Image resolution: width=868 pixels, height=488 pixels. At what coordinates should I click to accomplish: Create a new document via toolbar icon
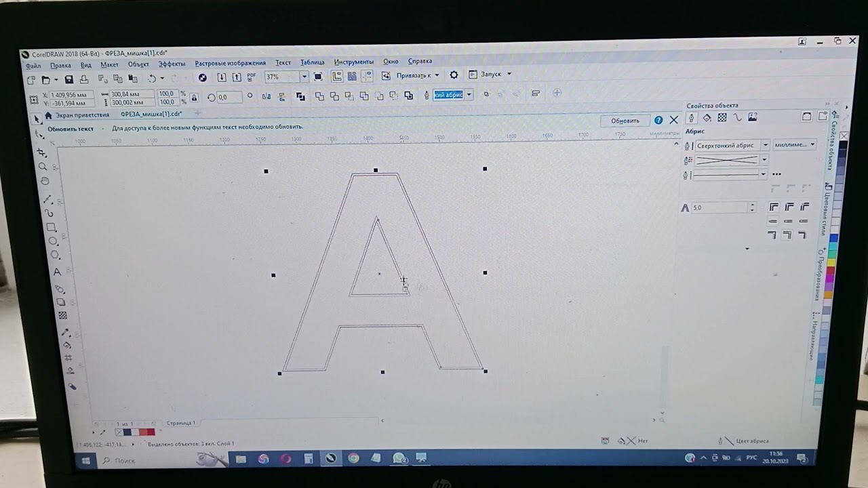pos(31,80)
